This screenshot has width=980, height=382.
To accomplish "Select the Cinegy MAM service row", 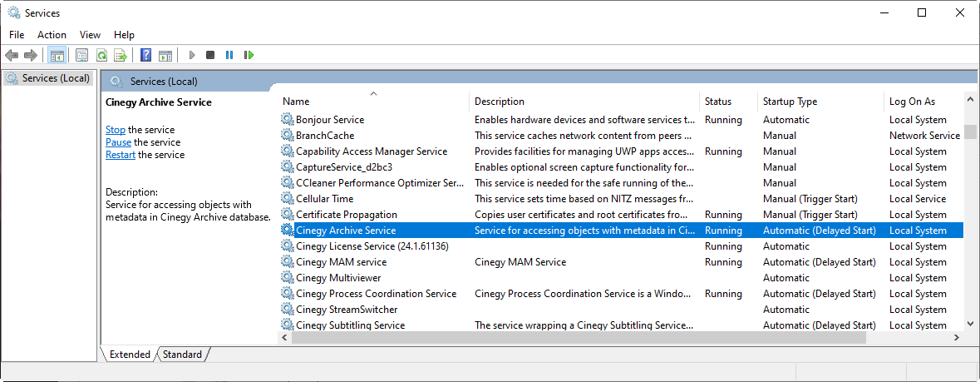I will (621, 262).
